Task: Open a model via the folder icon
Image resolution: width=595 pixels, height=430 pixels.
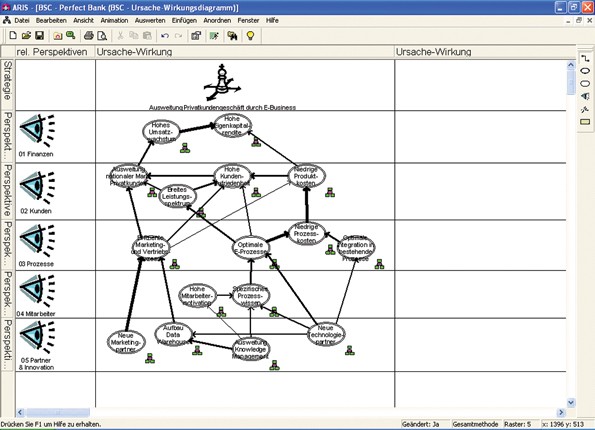Action: [x=26, y=36]
